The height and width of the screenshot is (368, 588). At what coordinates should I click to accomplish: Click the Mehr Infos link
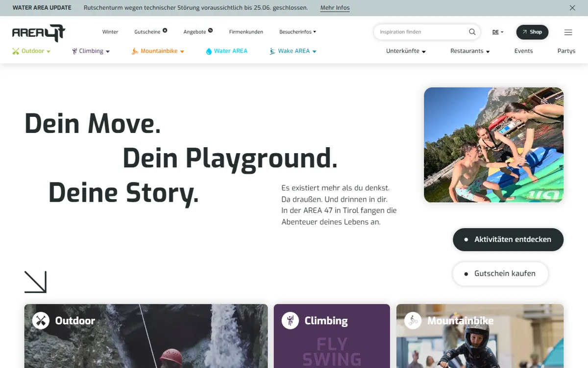[335, 8]
